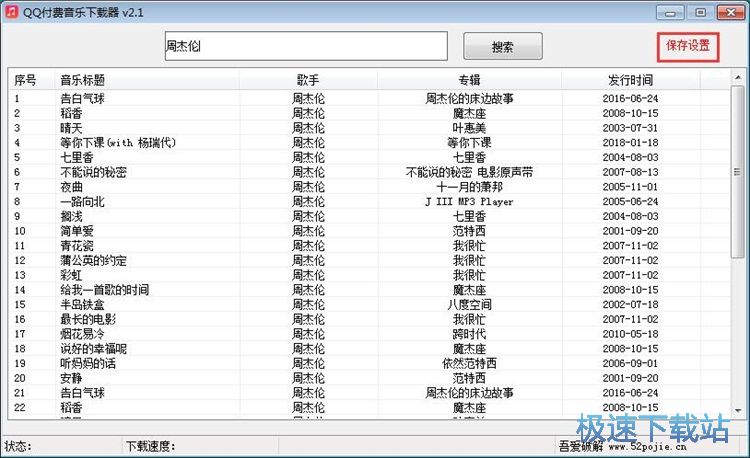Maximize the QQ付费音乐下载器 window

[700, 12]
